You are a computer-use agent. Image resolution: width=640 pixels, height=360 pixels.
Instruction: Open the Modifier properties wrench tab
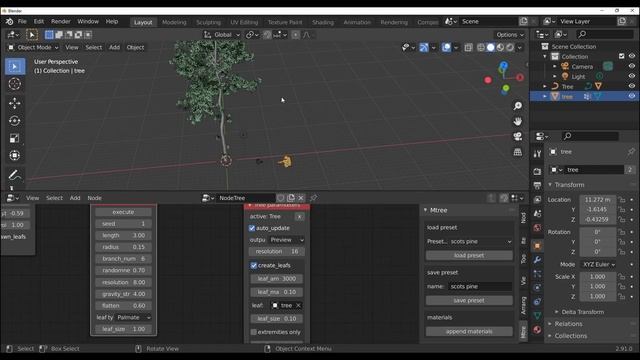click(537, 260)
